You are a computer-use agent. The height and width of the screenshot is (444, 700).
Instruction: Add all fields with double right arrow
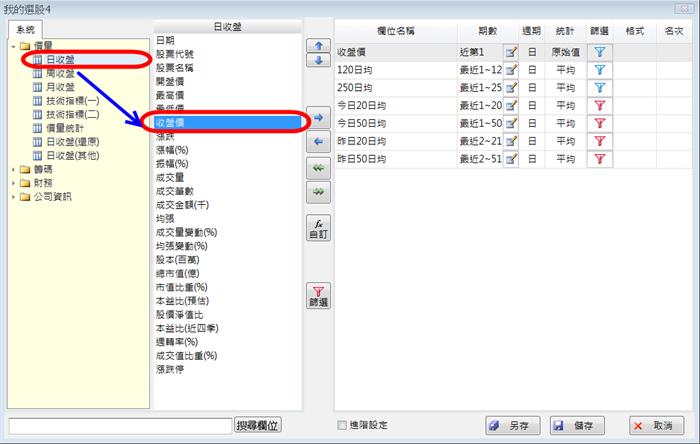coord(318,192)
